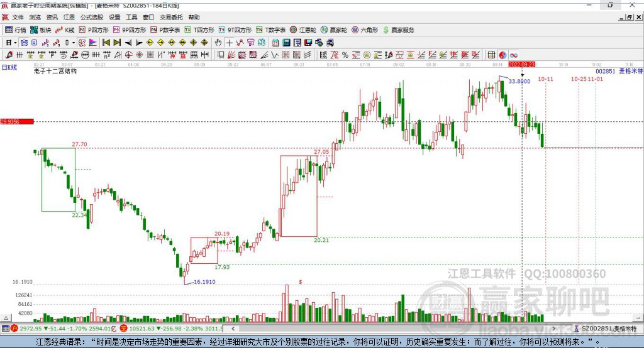
Task: Click the triangle button left of volume pane
Action: pyautogui.click(x=6, y=318)
